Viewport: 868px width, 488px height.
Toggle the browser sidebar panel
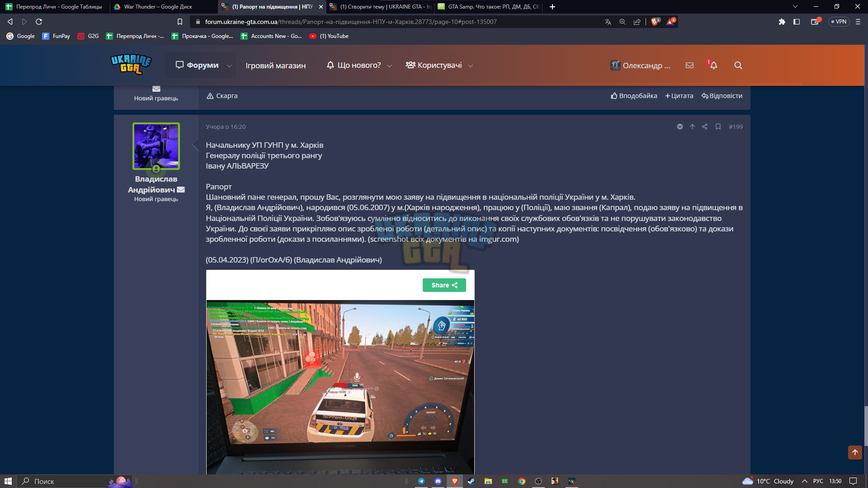coord(797,22)
